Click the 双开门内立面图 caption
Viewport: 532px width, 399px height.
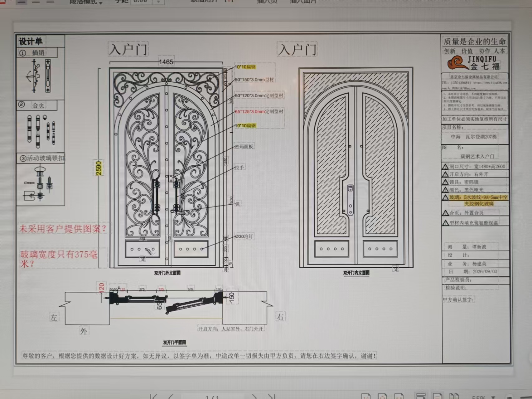tap(356, 273)
